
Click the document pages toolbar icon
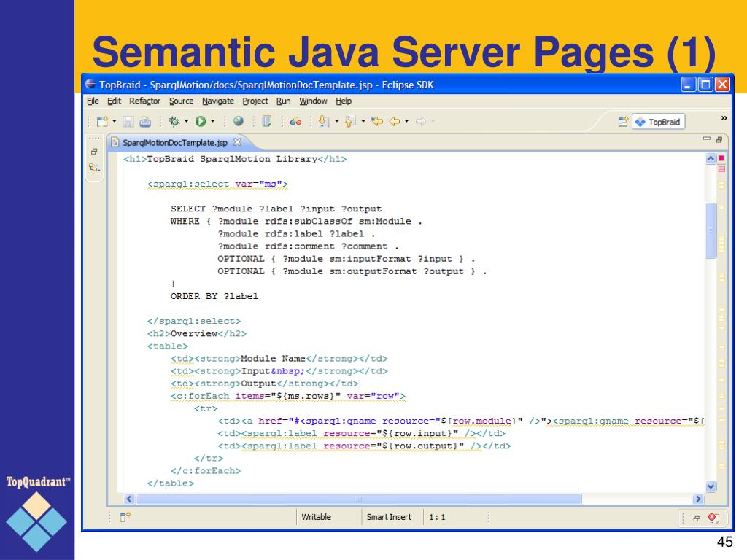pos(267,122)
